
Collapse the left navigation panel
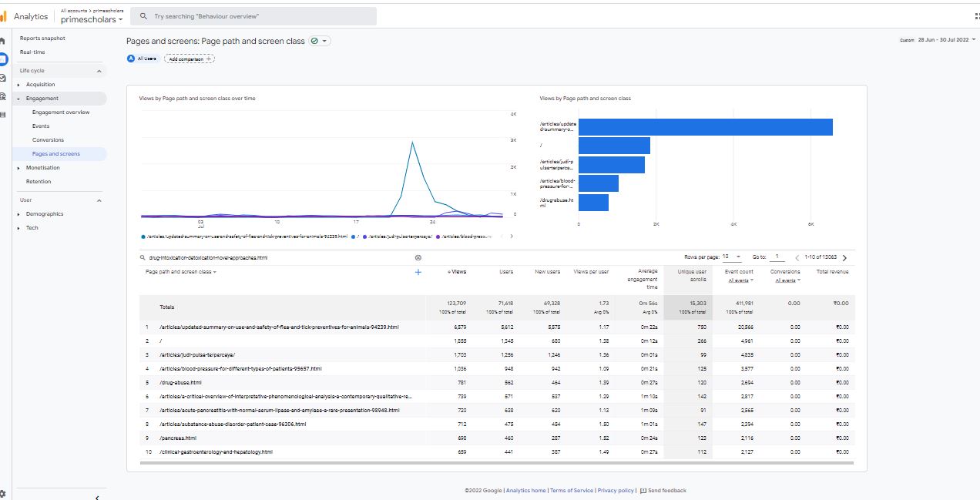[97, 498]
